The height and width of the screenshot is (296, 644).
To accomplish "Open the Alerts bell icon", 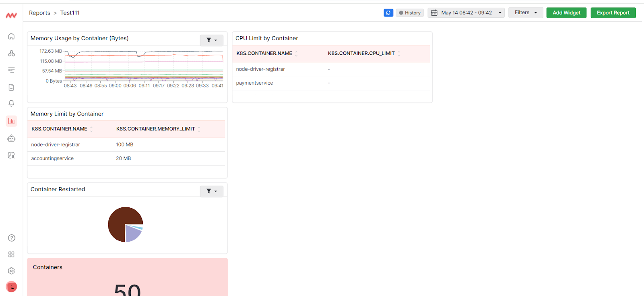I will 11,103.
